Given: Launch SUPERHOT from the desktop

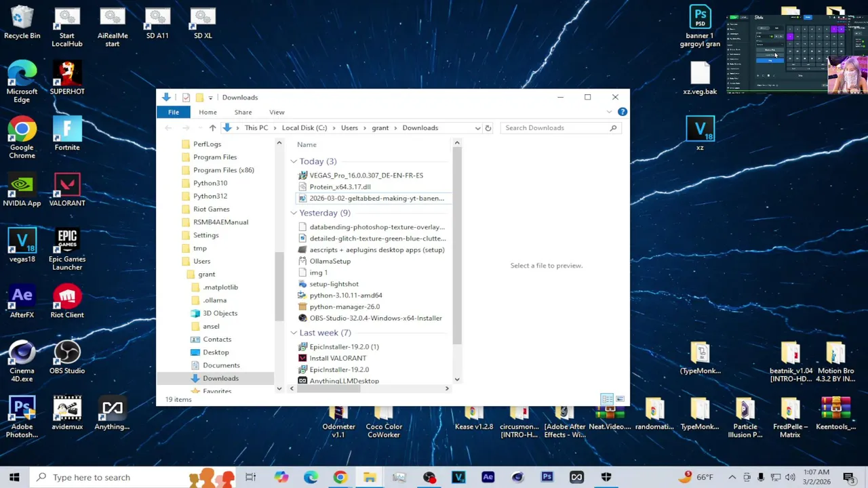Looking at the screenshot, I should pyautogui.click(x=67, y=78).
